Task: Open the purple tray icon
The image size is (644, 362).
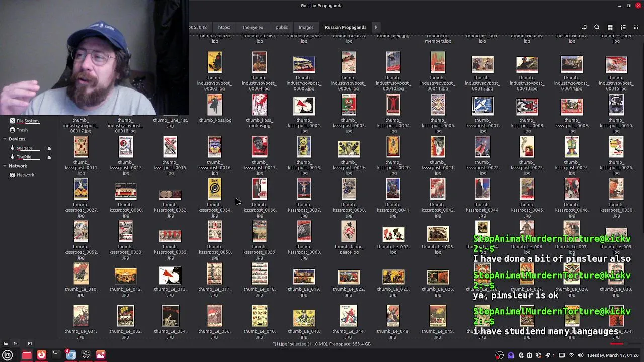Action: tap(511, 355)
